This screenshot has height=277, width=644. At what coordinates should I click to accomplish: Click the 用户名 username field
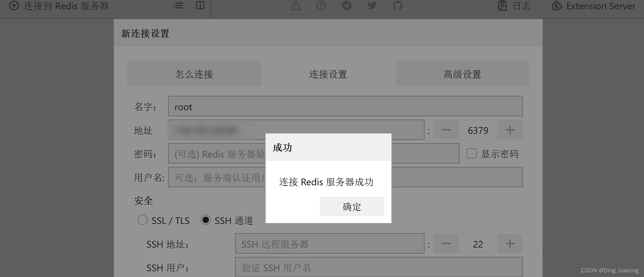click(345, 177)
